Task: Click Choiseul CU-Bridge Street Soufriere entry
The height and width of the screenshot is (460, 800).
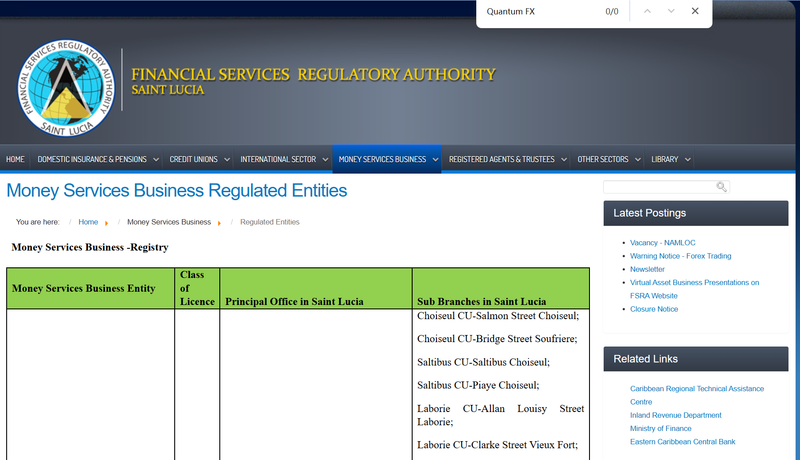Action: (497, 339)
